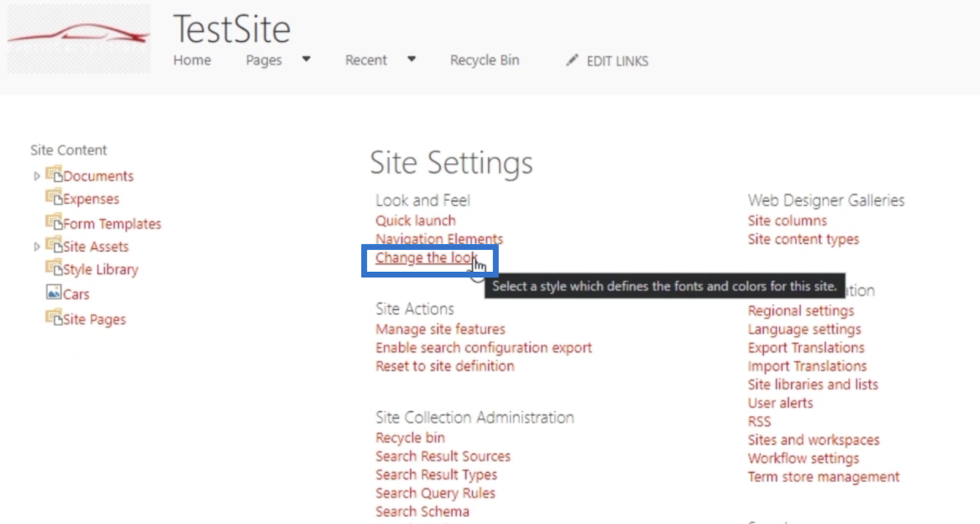The height and width of the screenshot is (524, 980).
Task: Open Recycle Bin from top navigation
Action: click(x=484, y=60)
